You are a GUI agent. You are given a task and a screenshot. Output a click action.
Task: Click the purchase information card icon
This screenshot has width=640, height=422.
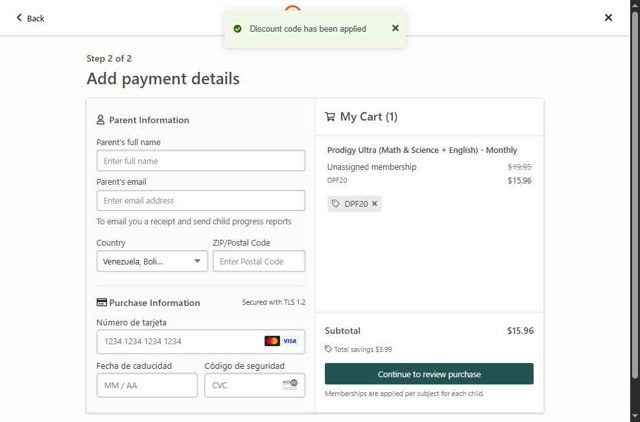point(101,303)
